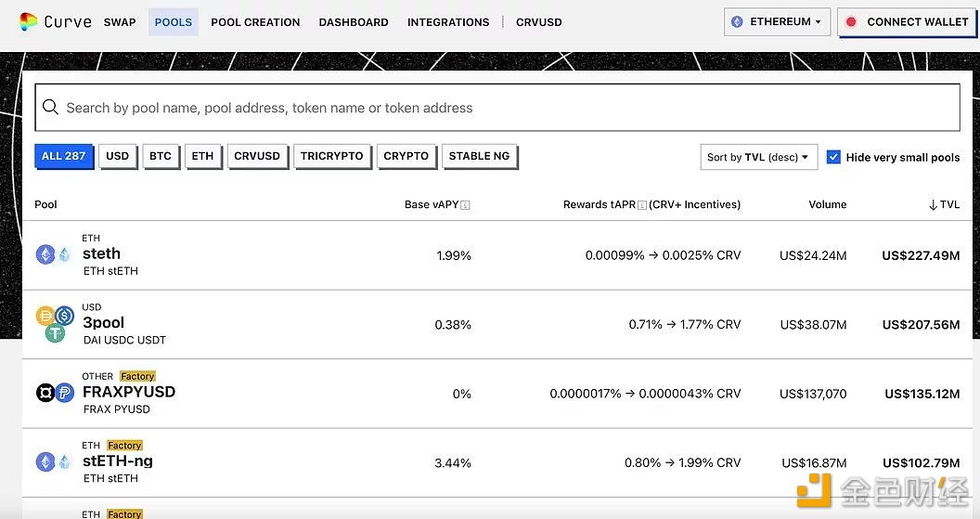Click the Rewards tAPR column header

(651, 204)
